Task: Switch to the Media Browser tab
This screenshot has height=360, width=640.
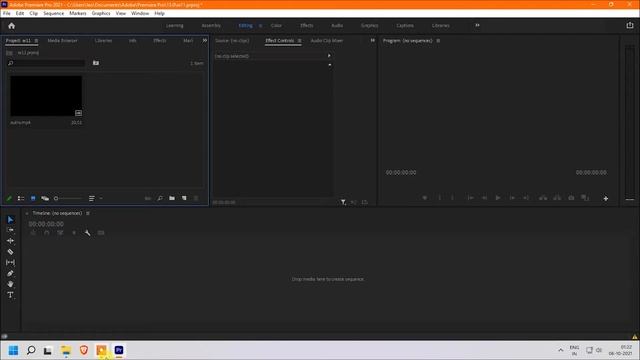Action: pos(62,41)
